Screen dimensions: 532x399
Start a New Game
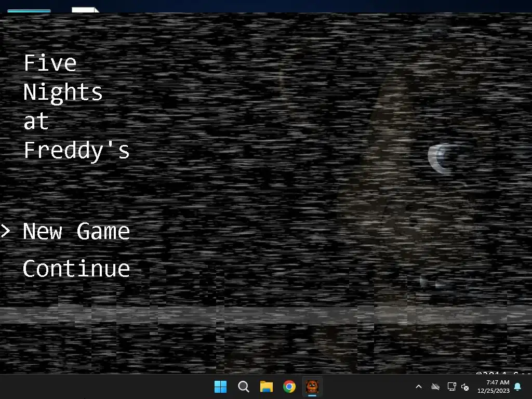point(76,231)
